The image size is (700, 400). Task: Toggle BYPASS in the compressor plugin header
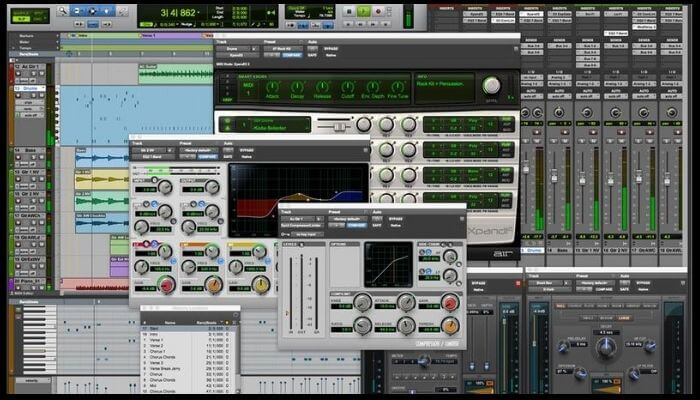(x=396, y=219)
